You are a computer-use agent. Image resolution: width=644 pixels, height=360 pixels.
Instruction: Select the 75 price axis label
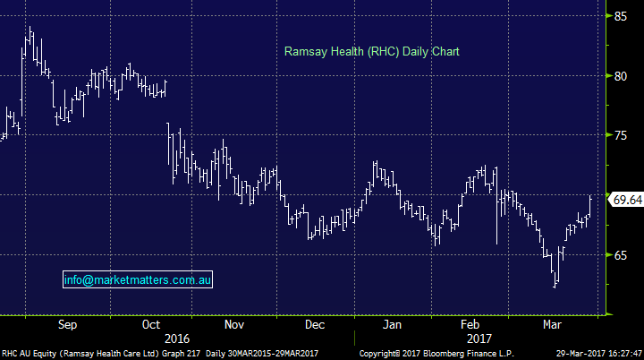click(x=621, y=136)
